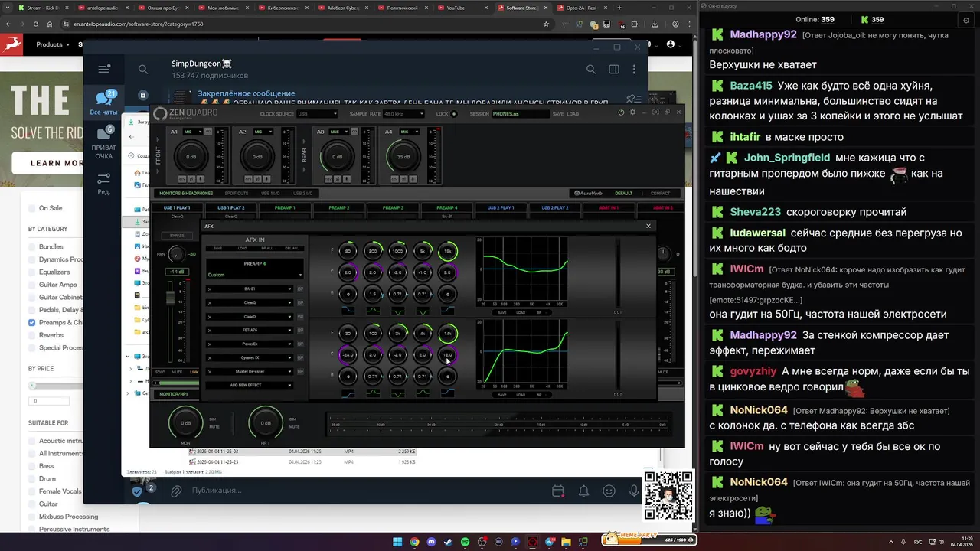Image resolution: width=980 pixels, height=551 pixels.
Task: Check the Guitar instrument filter
Action: 32,504
